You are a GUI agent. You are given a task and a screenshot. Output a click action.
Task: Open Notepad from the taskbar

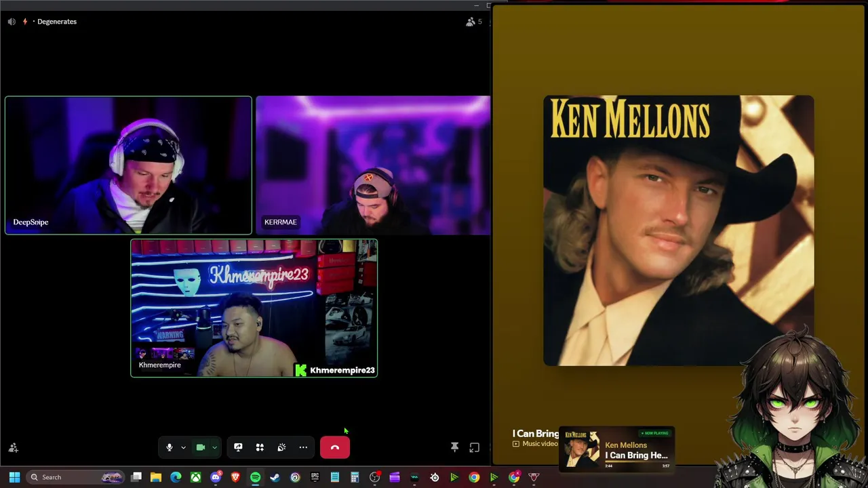[x=334, y=477]
